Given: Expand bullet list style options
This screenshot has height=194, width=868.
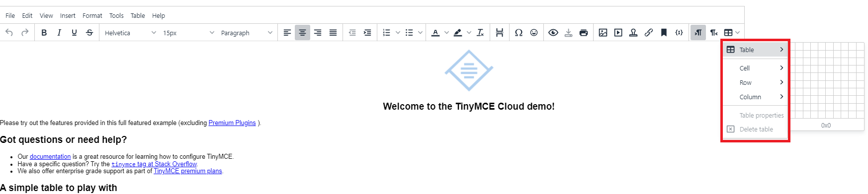Looking at the screenshot, I should click(x=420, y=33).
